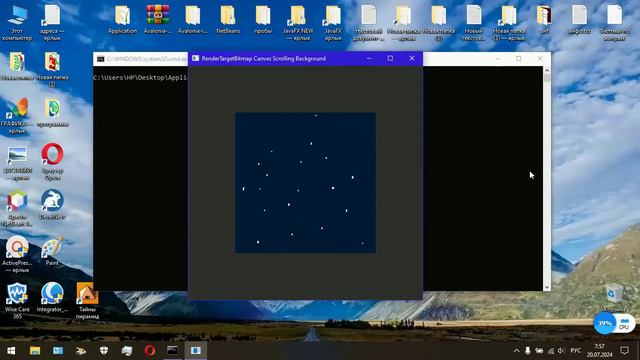Image resolution: width=640 pixels, height=360 pixels.
Task: Open the ГРАФИКА — ярлык shortcut
Action: coord(17,116)
